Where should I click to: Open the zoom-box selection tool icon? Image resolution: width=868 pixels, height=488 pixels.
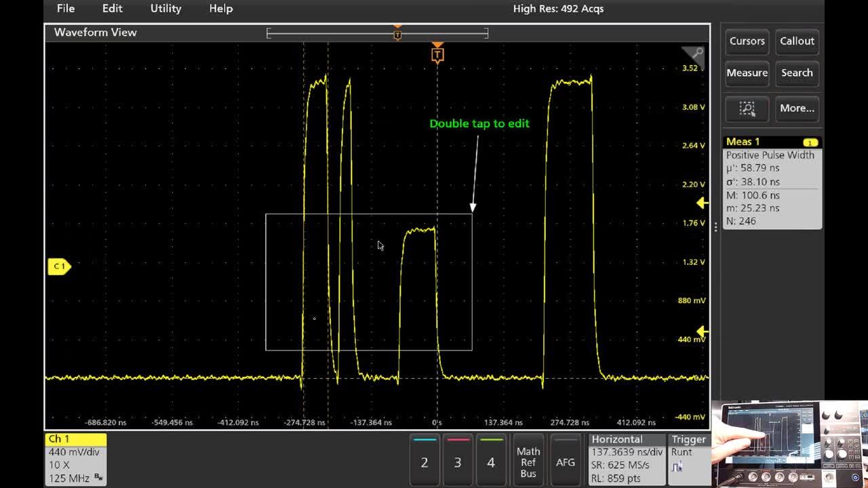click(746, 108)
